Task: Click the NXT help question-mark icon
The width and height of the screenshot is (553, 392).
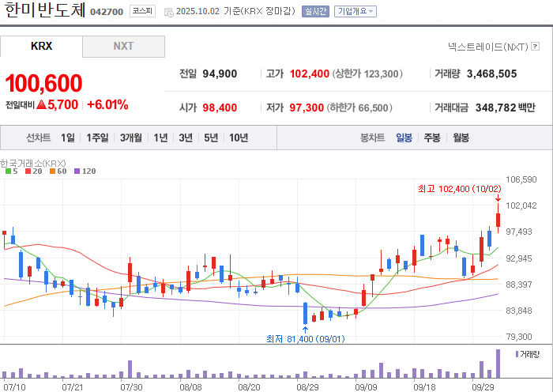Action: tap(535, 46)
